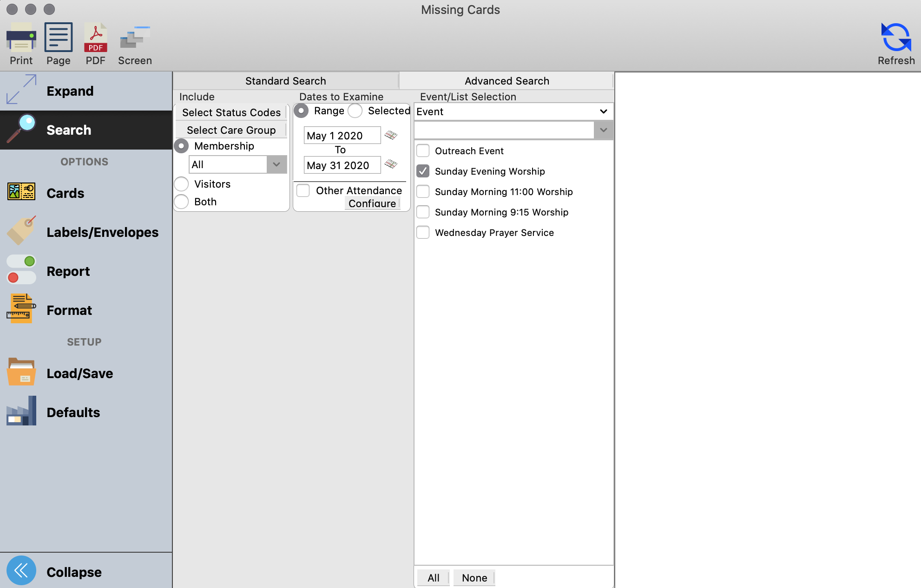Viewport: 921px width, 588px height.
Task: Expand the empty combo box under Event
Action: 603,130
